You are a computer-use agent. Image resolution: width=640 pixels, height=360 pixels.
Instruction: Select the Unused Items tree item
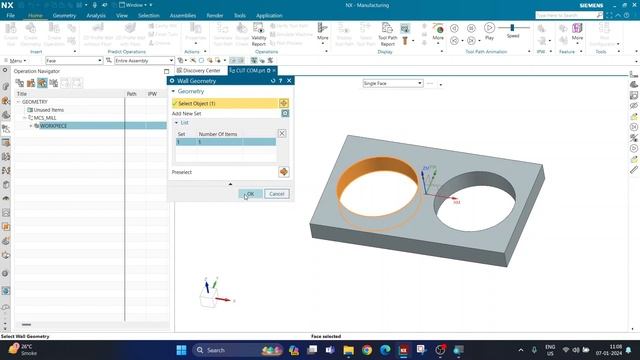click(x=48, y=110)
